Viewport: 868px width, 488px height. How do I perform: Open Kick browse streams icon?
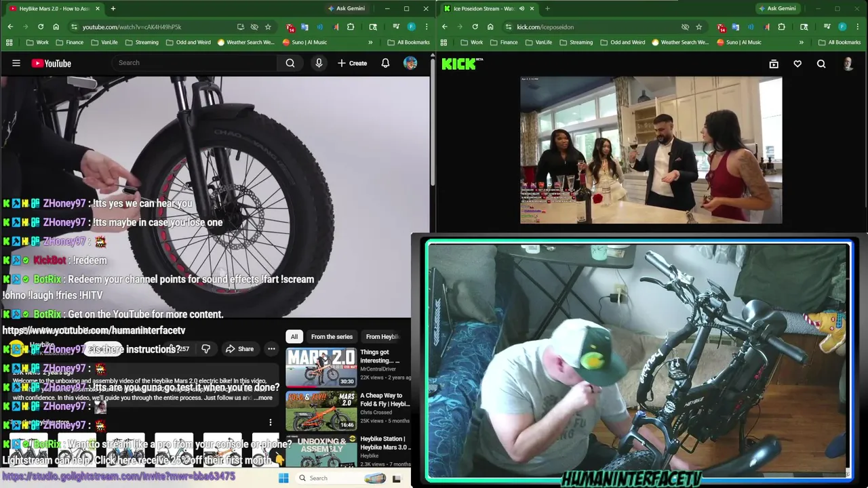coord(774,64)
